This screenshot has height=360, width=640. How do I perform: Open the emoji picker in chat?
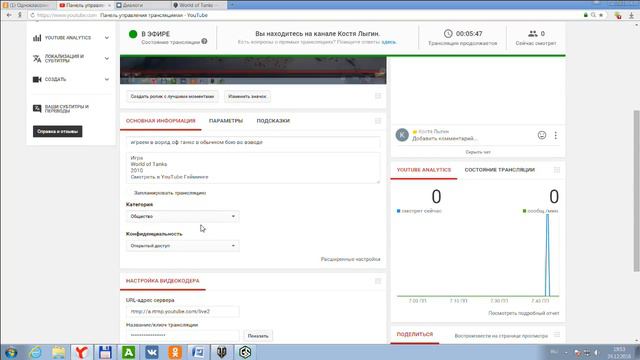542,135
